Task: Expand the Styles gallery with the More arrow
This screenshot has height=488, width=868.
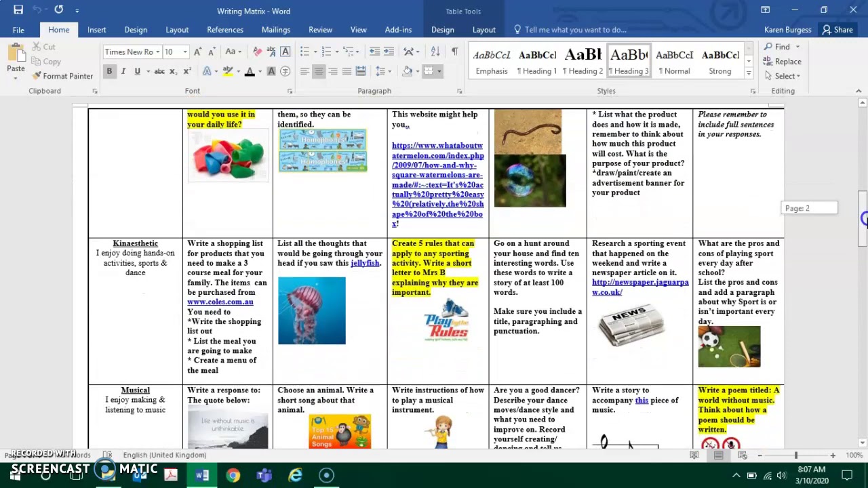Action: (x=749, y=73)
